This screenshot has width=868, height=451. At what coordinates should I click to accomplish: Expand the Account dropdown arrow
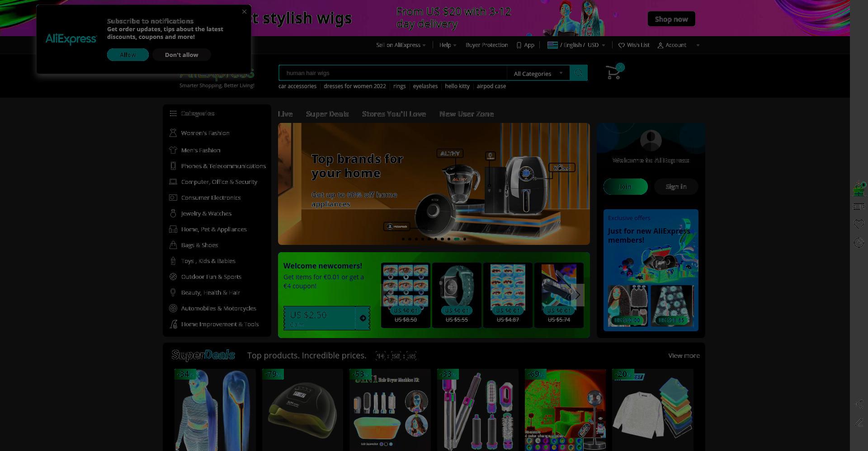coord(698,45)
